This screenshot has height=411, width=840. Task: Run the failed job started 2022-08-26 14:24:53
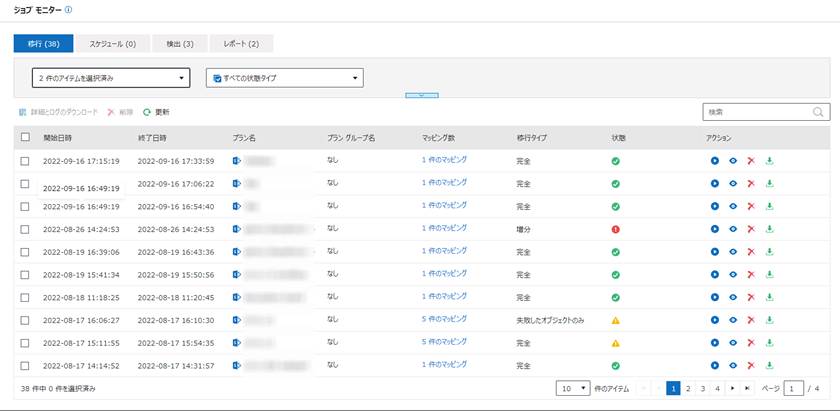(715, 229)
